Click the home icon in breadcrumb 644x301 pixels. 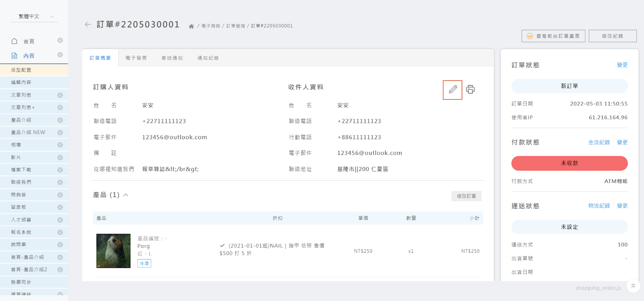191,26
